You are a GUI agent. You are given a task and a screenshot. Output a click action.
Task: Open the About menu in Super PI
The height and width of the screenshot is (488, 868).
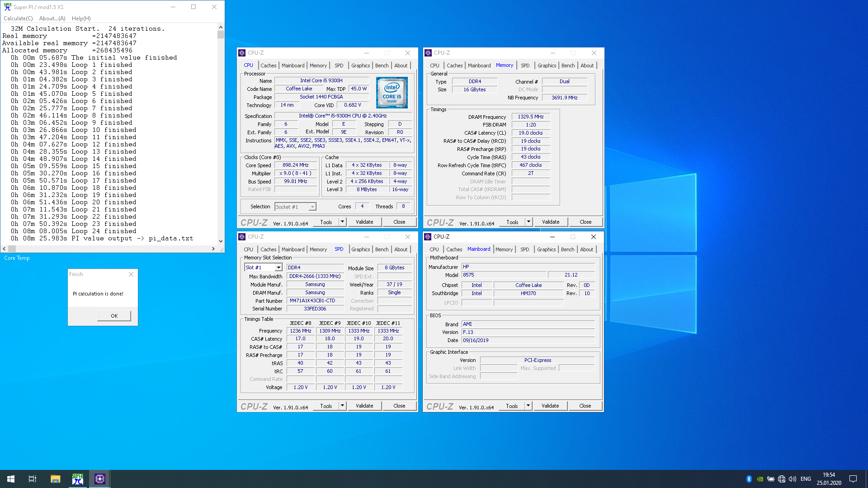click(x=52, y=19)
